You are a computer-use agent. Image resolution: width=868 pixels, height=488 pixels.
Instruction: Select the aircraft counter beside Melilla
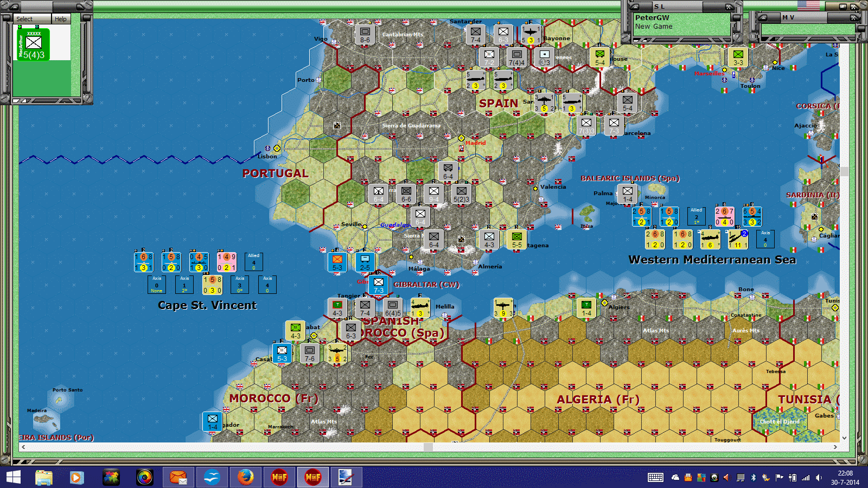[x=420, y=308]
